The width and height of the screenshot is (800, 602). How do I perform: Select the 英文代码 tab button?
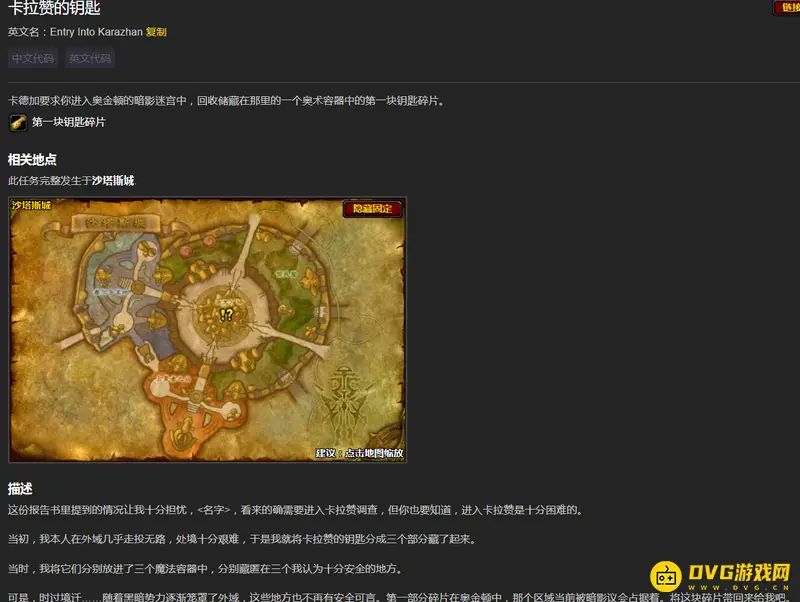[90, 58]
